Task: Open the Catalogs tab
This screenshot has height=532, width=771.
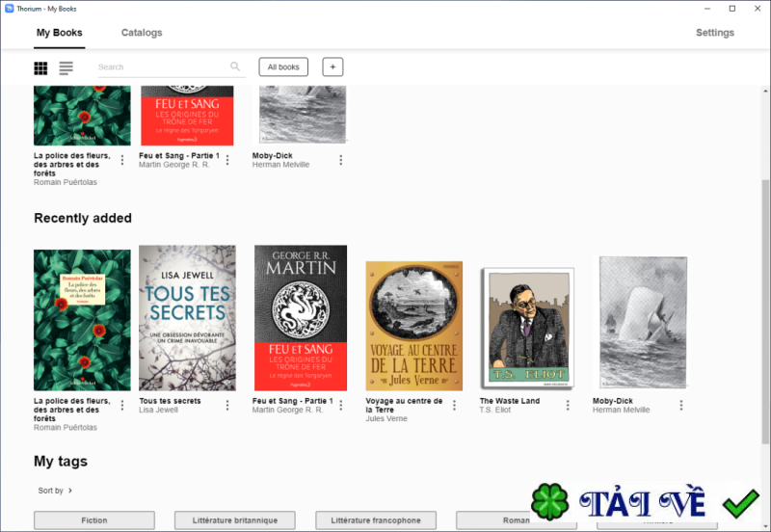Action: [142, 33]
